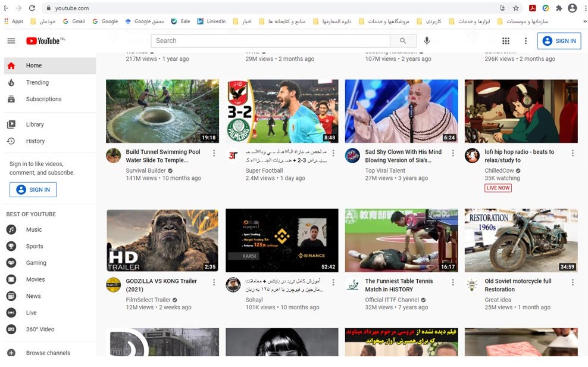This screenshot has width=588, height=367.
Task: Reload the page in browser
Action: [32, 8]
